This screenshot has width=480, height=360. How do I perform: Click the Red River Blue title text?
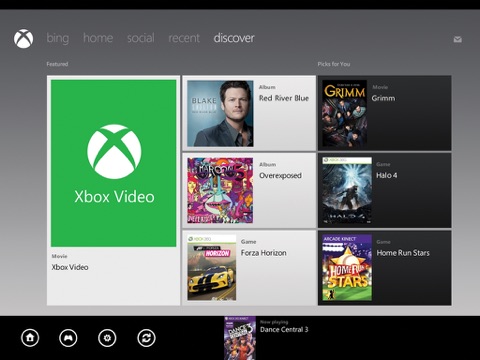pyautogui.click(x=284, y=98)
